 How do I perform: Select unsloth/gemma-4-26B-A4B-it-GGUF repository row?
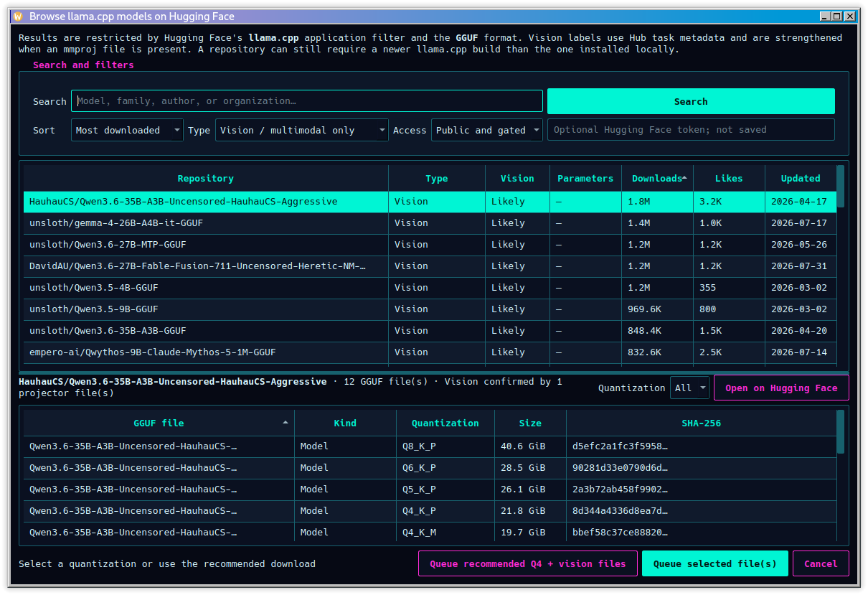430,223
